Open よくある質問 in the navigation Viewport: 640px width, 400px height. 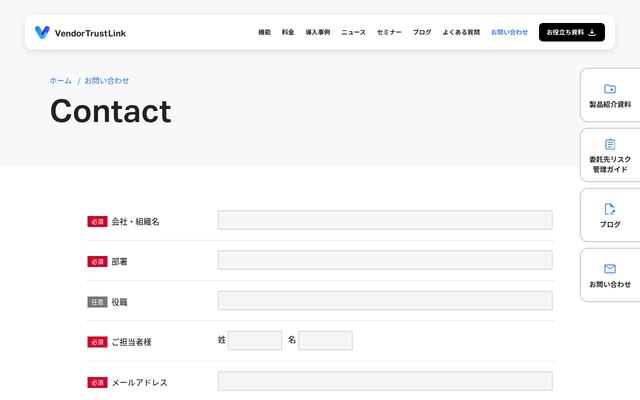(x=461, y=32)
